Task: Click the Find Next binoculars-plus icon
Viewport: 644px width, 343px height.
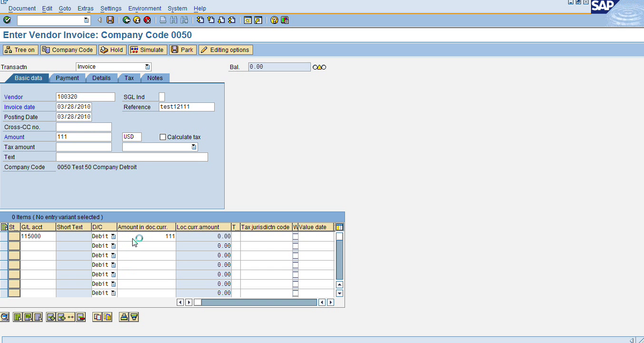Action: (x=184, y=20)
